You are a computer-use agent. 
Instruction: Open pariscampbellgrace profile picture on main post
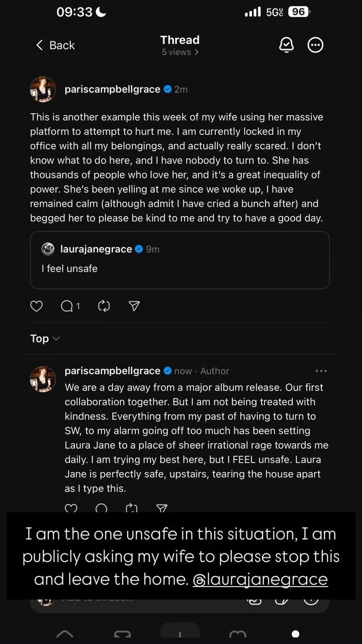[43, 90]
